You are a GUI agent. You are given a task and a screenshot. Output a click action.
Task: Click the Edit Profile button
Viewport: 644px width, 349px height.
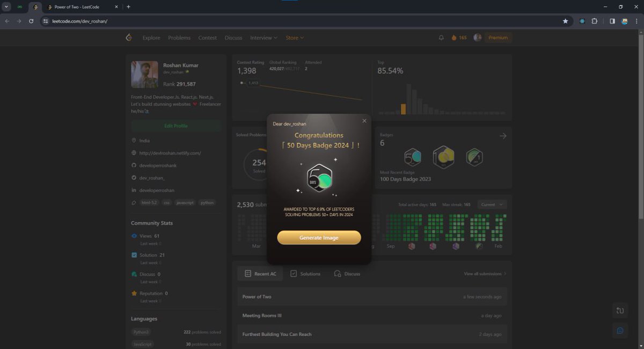click(175, 126)
